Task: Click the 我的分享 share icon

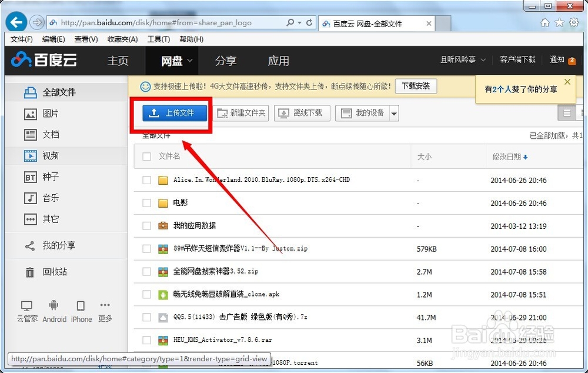Action: [30, 245]
